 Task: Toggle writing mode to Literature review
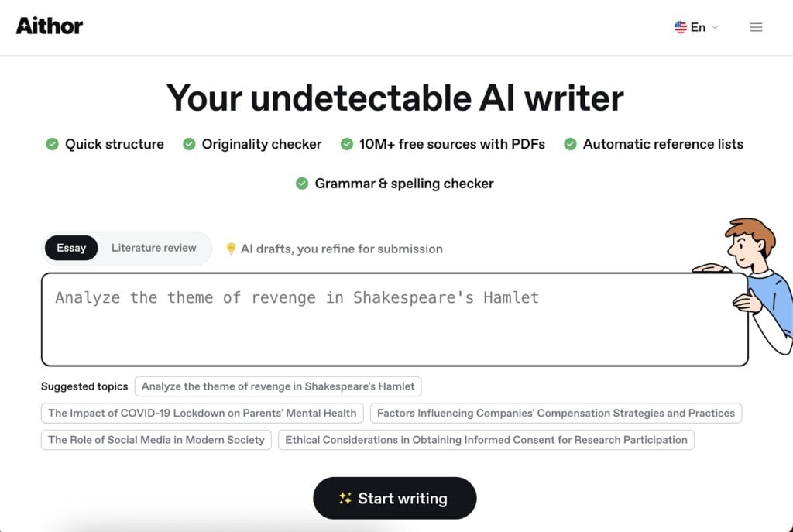pyautogui.click(x=153, y=248)
